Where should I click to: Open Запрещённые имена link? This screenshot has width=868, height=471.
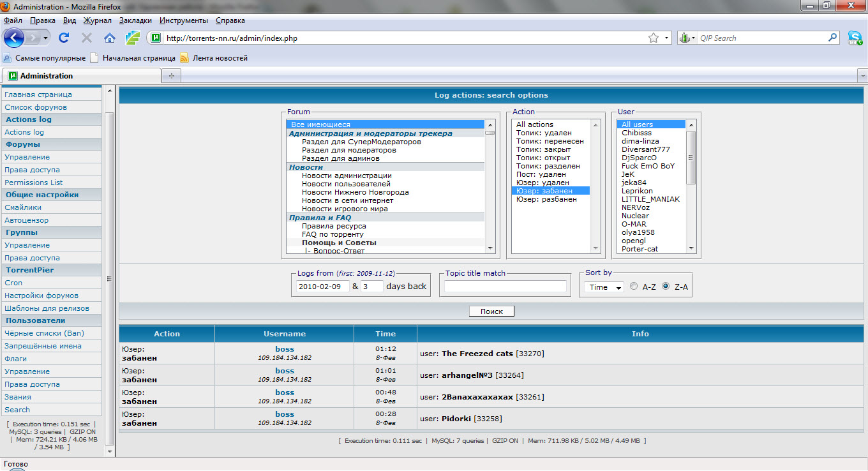pos(43,346)
